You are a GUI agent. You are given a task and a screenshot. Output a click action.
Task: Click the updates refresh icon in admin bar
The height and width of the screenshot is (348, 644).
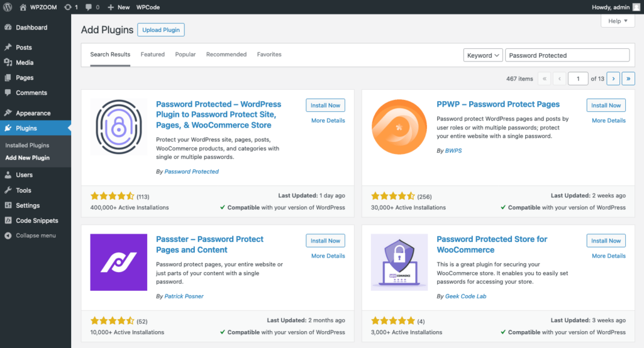click(68, 7)
